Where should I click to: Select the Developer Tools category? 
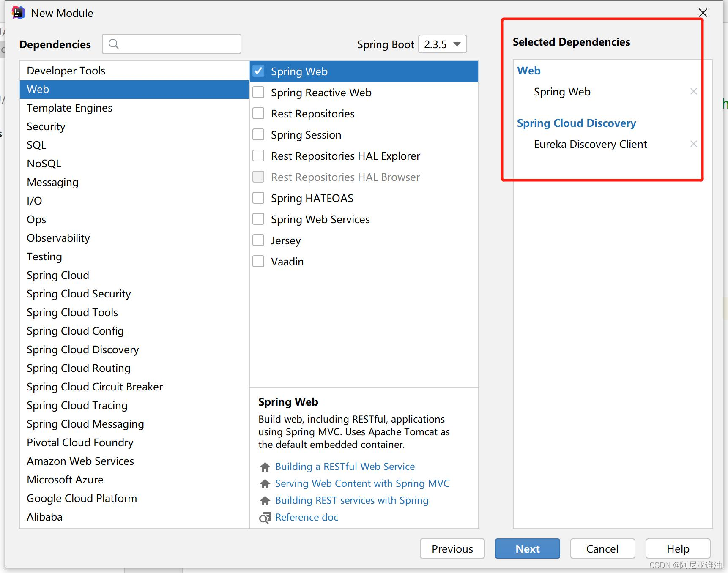pyautogui.click(x=134, y=71)
